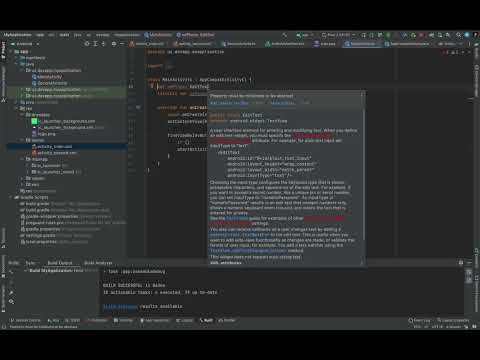480x360 pixels.
Task: Open the Project tool window side tab
Action: tap(3, 51)
